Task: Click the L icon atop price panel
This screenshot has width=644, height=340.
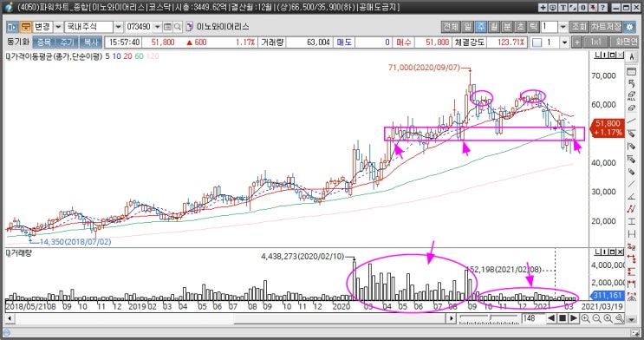Action: (597, 56)
